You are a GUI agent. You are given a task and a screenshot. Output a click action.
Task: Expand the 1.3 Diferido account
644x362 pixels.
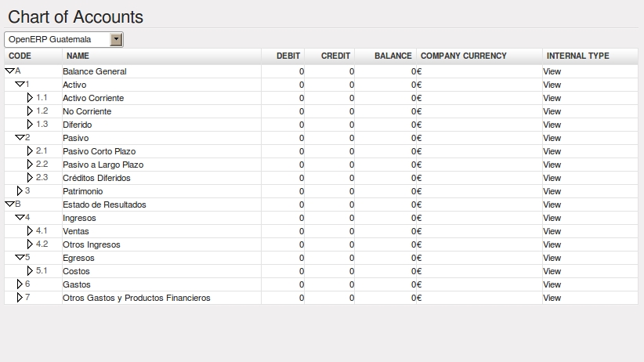pyautogui.click(x=30, y=124)
